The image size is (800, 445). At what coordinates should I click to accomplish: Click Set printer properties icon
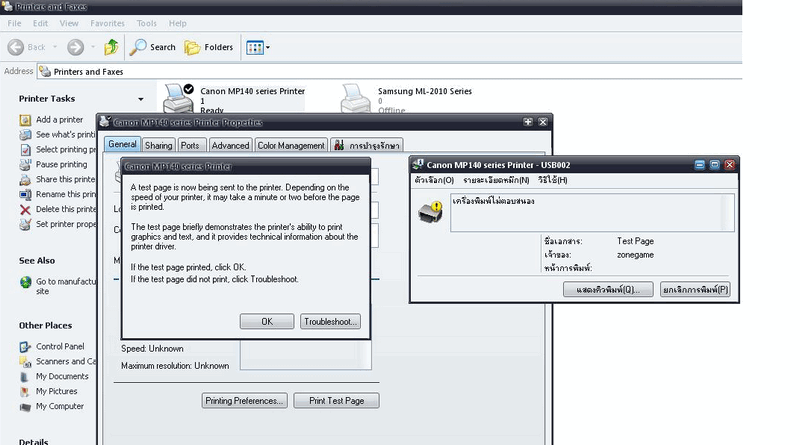click(25, 224)
